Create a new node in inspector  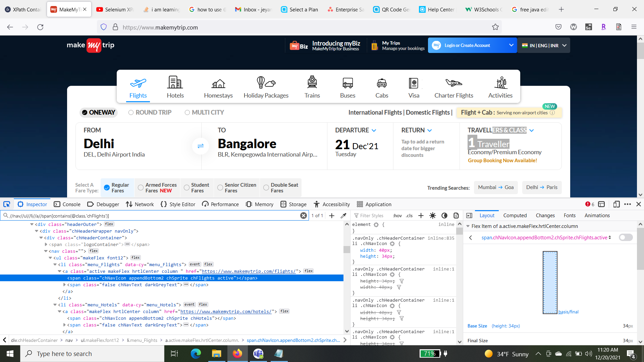point(332,216)
